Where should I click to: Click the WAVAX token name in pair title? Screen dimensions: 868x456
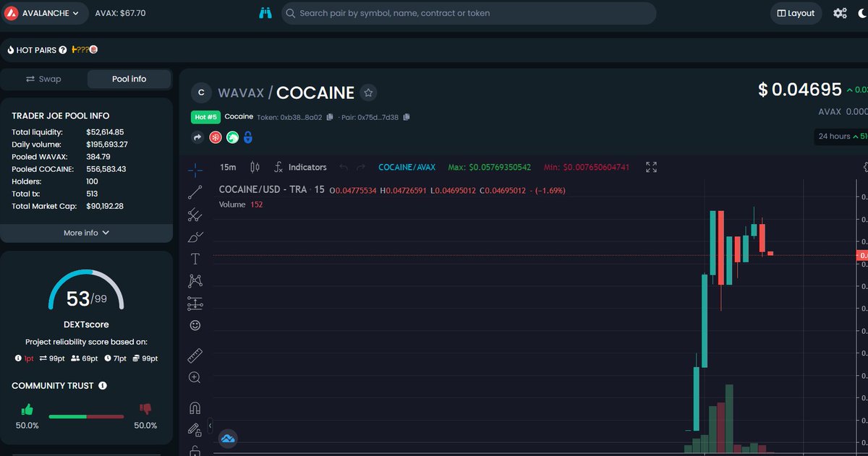pos(241,93)
